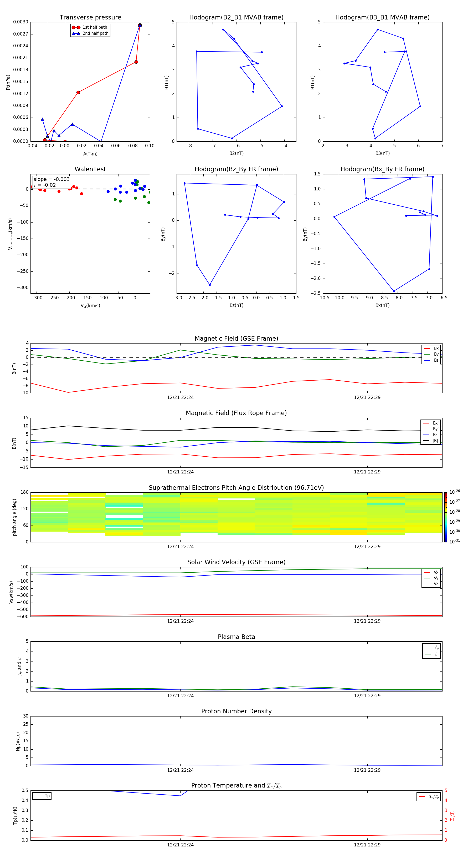Click the Bz(nT) x-axis label
The height and width of the screenshot is (868, 473).
tap(236, 305)
